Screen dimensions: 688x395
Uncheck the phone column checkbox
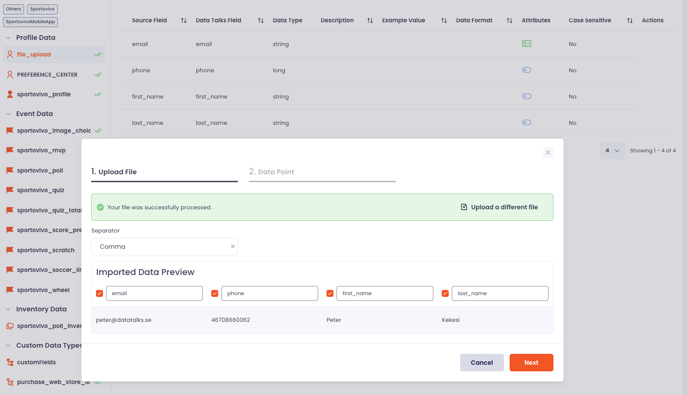[215, 293]
